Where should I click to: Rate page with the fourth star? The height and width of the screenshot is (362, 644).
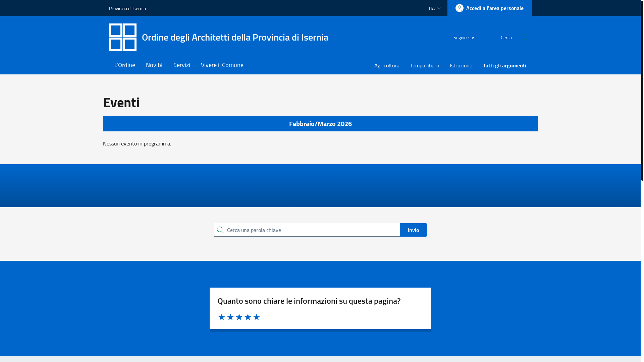pyautogui.click(x=248, y=317)
